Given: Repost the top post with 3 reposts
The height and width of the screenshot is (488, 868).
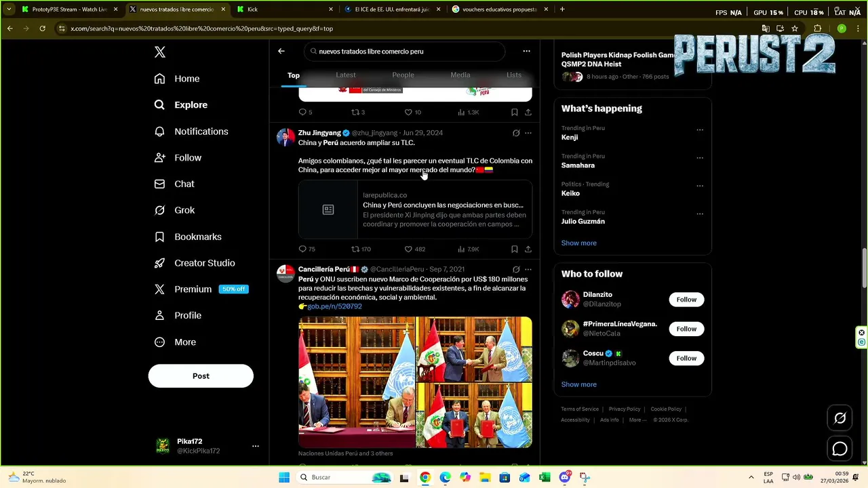Looking at the screenshot, I should 357,113.
